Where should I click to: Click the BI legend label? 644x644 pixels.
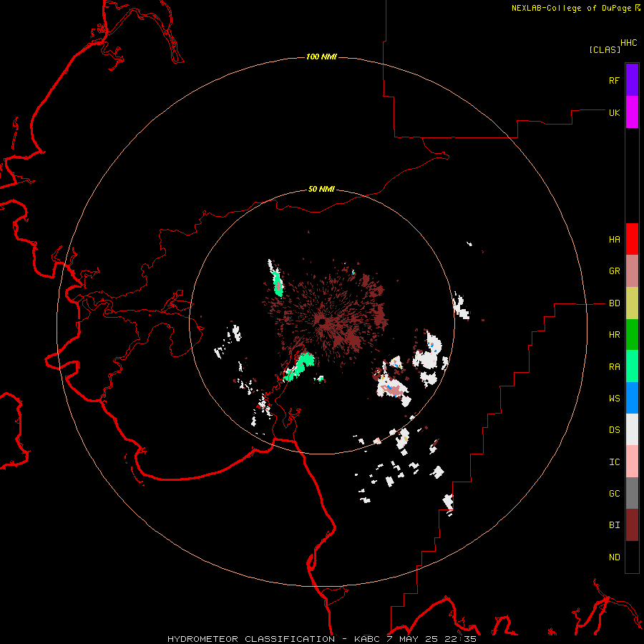[614, 525]
